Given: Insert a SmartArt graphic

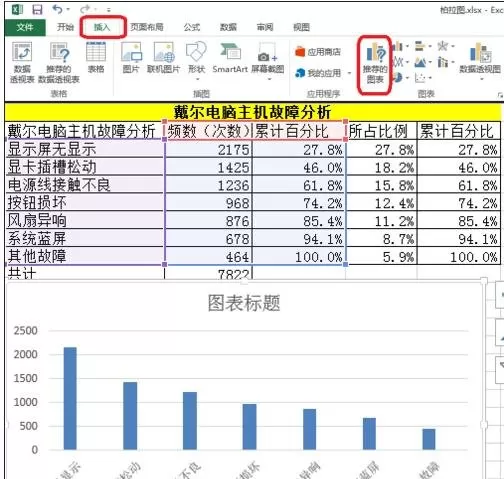Looking at the screenshot, I should tap(230, 57).
